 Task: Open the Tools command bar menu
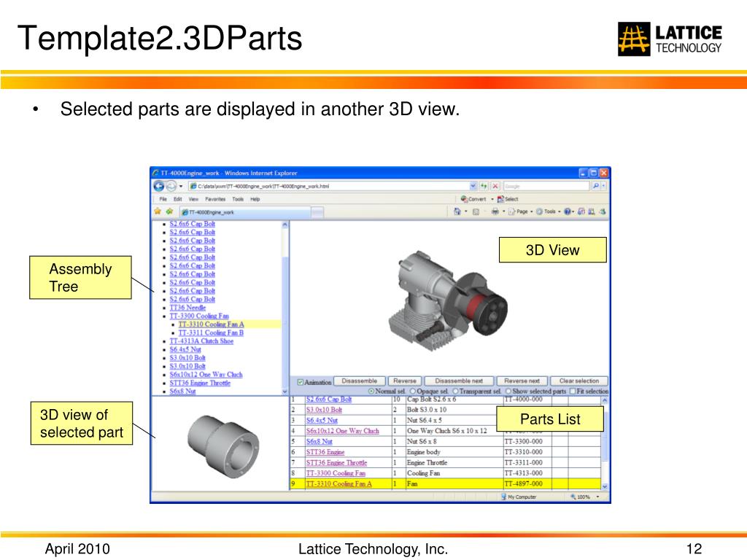point(549,211)
